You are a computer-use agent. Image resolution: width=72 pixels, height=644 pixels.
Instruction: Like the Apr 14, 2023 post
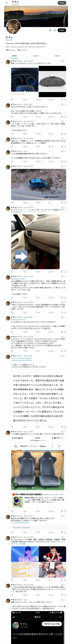37,99
